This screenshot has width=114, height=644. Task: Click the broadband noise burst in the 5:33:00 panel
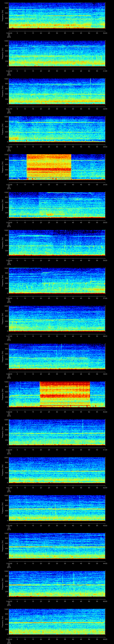(49, 167)
